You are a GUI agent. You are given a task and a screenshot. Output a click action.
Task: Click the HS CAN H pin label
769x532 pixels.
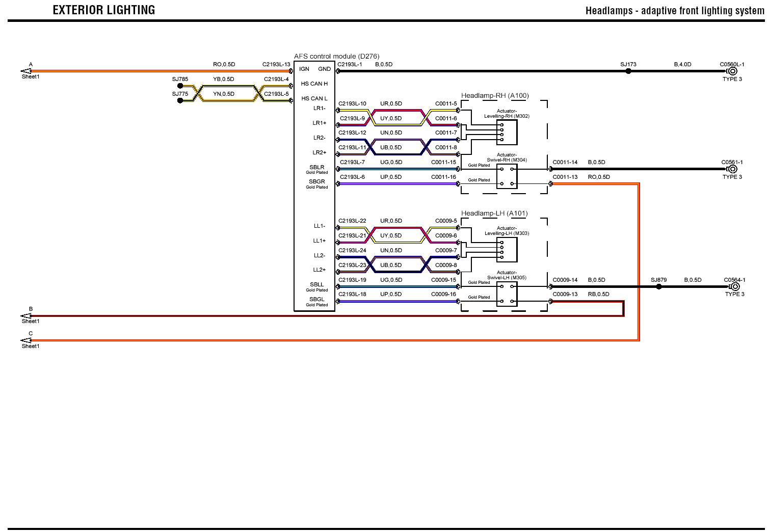tap(314, 84)
